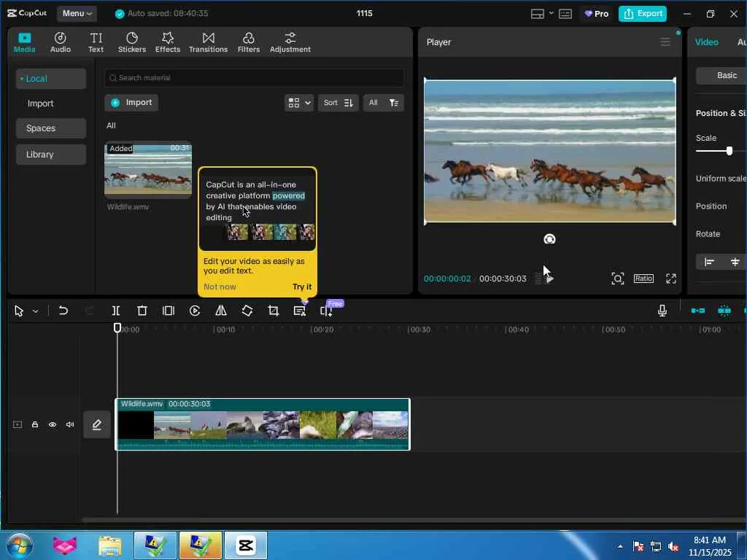Screen dimensions: 747x560
Task: Open the Player panel hamburger menu
Action: (665, 42)
